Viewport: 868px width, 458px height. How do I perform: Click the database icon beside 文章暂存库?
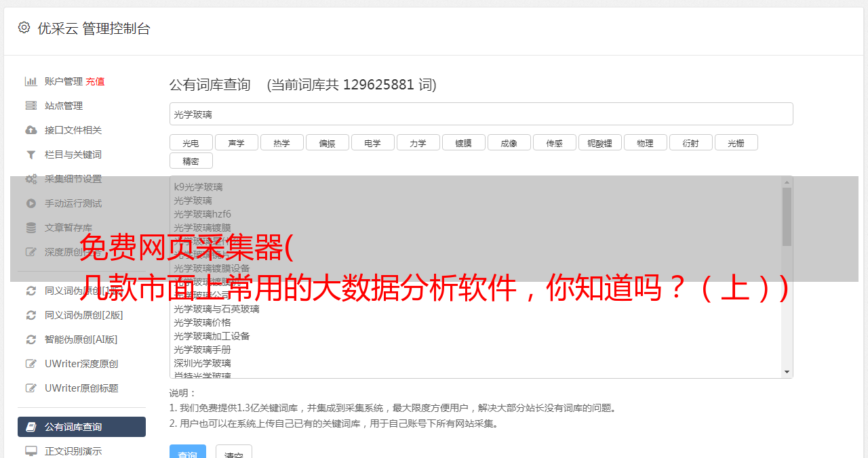pyautogui.click(x=31, y=228)
